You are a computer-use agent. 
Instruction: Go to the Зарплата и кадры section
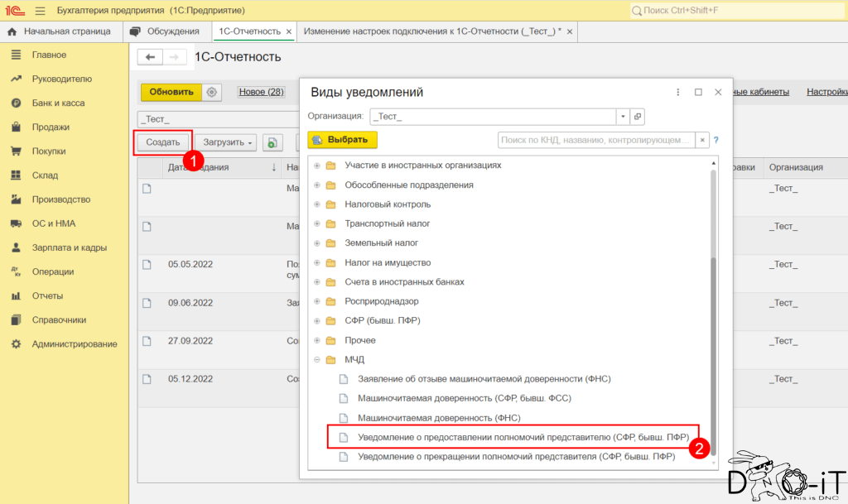[69, 247]
